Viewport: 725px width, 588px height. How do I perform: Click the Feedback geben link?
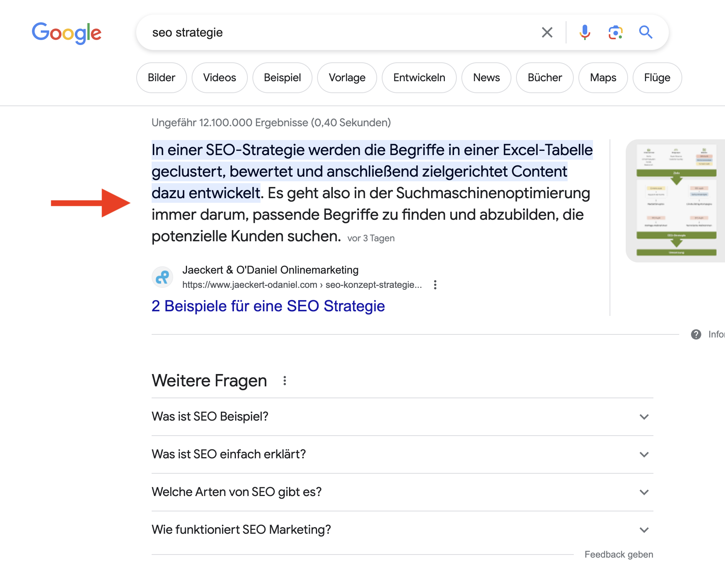(618, 554)
